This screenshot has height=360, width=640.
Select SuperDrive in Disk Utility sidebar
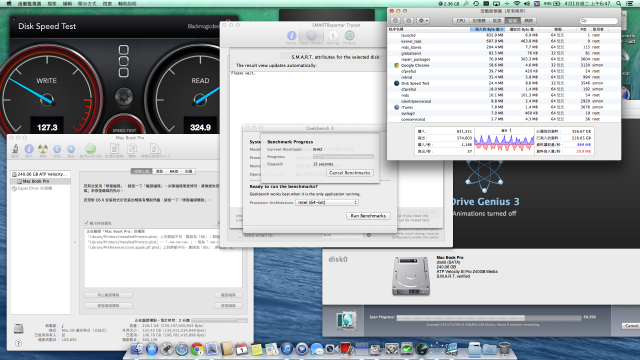click(x=40, y=188)
